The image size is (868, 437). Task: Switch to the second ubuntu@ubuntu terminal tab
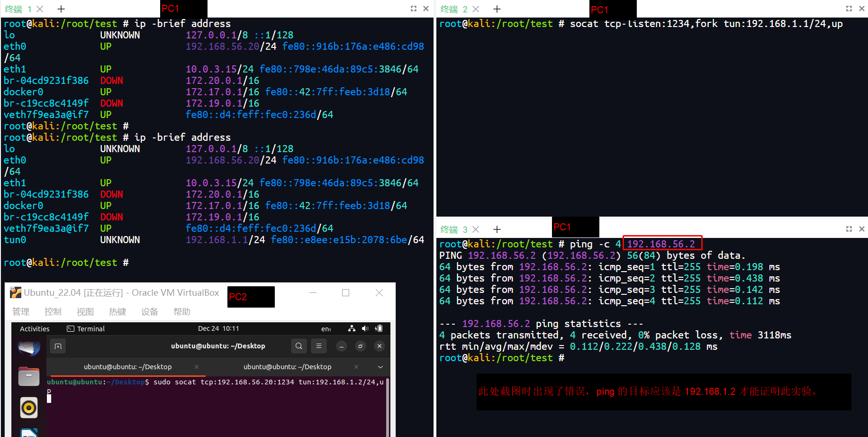pos(287,367)
